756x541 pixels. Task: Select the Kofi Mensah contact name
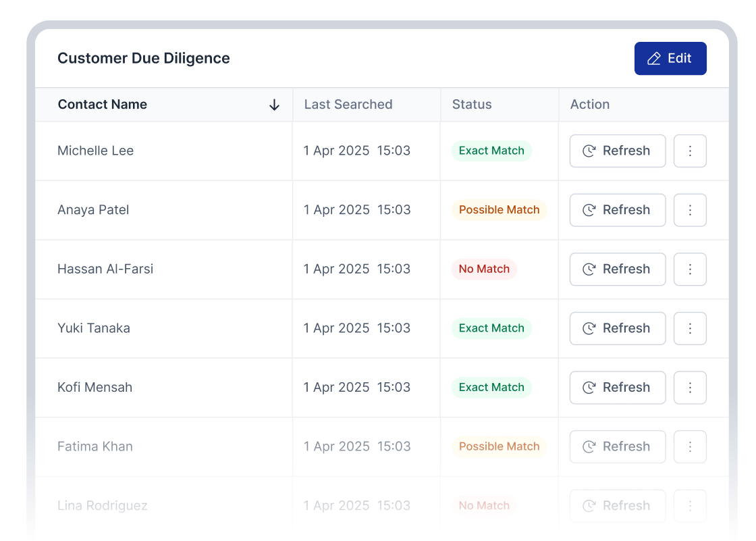(94, 388)
